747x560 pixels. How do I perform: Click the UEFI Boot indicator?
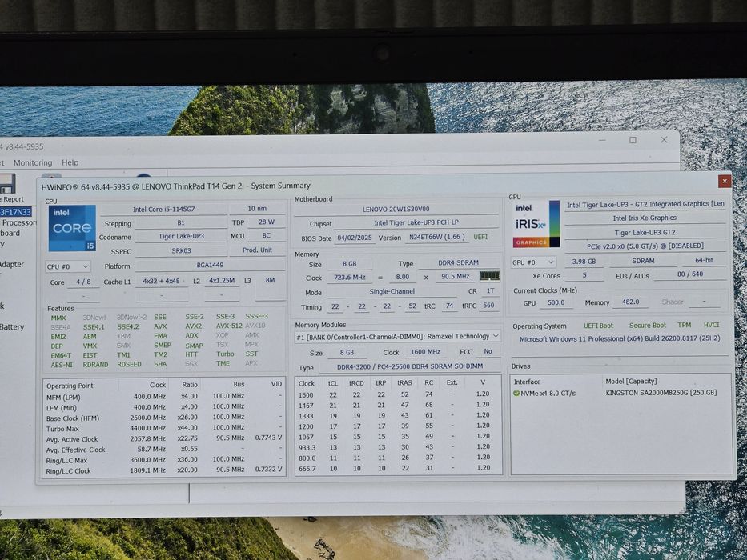pyautogui.click(x=598, y=326)
